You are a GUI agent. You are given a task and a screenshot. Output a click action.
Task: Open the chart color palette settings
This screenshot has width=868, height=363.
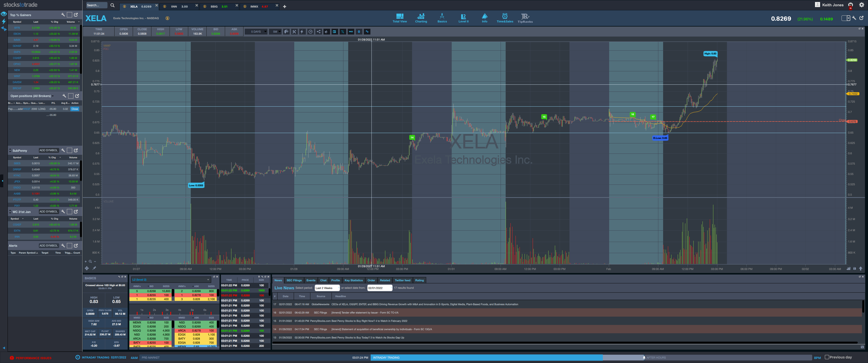(x=286, y=32)
